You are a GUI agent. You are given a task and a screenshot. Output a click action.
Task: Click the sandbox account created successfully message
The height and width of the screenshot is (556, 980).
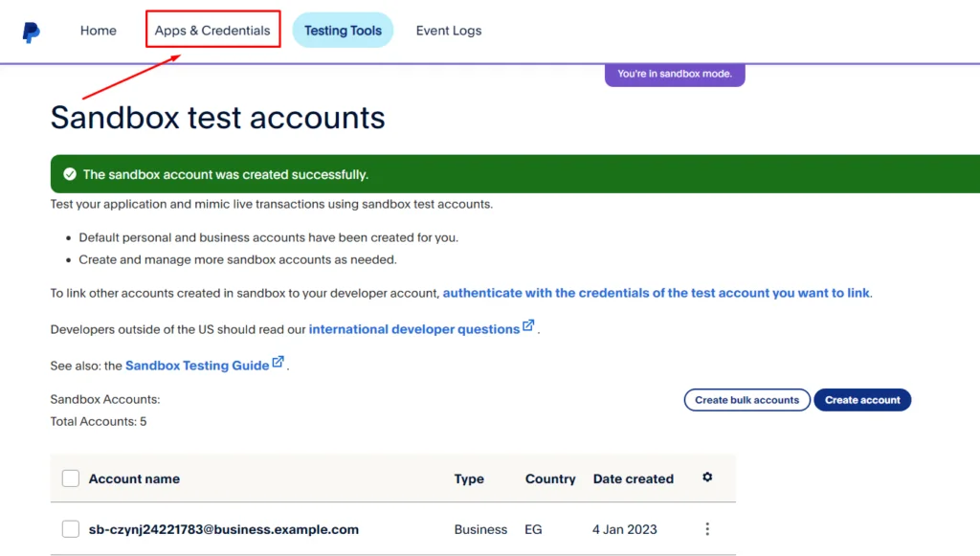226,174
